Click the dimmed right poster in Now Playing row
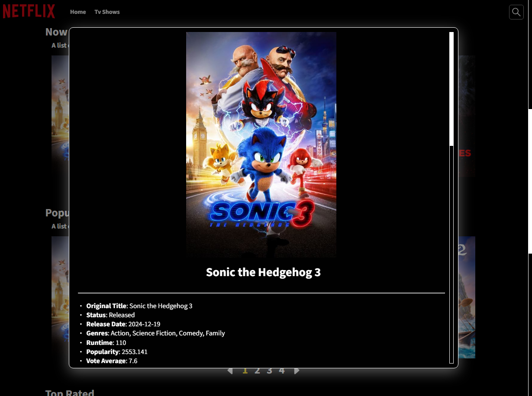 pyautogui.click(x=467, y=116)
